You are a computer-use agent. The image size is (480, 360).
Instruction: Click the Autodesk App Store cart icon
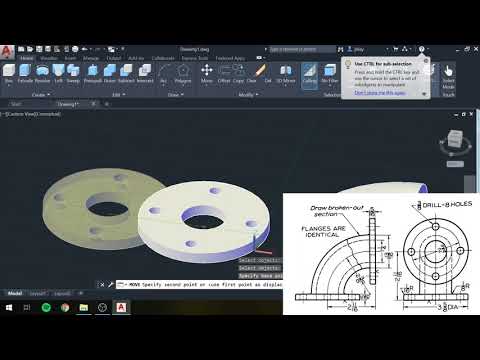(396, 49)
